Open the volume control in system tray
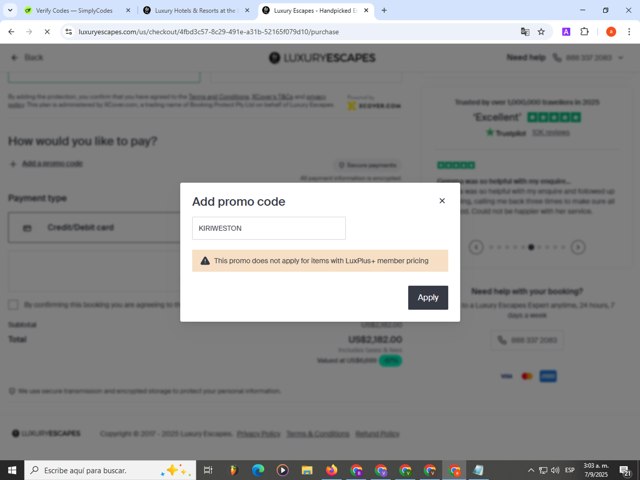This screenshot has width=640, height=480. [x=555, y=470]
